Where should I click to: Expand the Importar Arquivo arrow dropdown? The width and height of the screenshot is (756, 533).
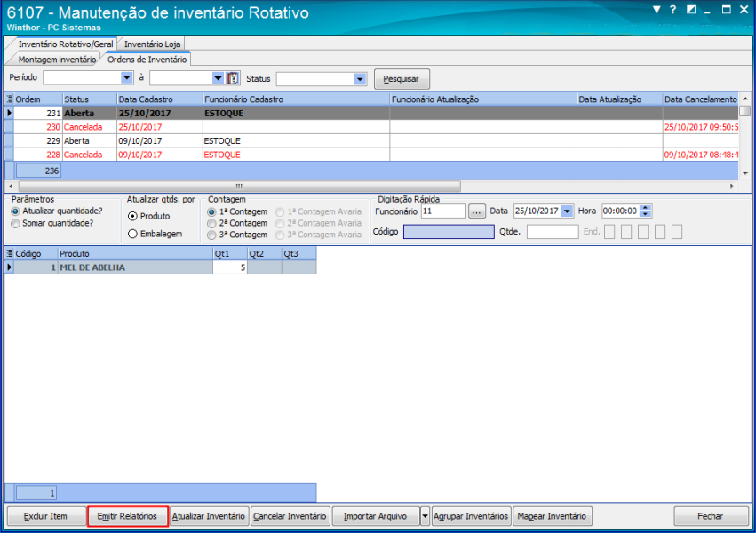(x=425, y=516)
